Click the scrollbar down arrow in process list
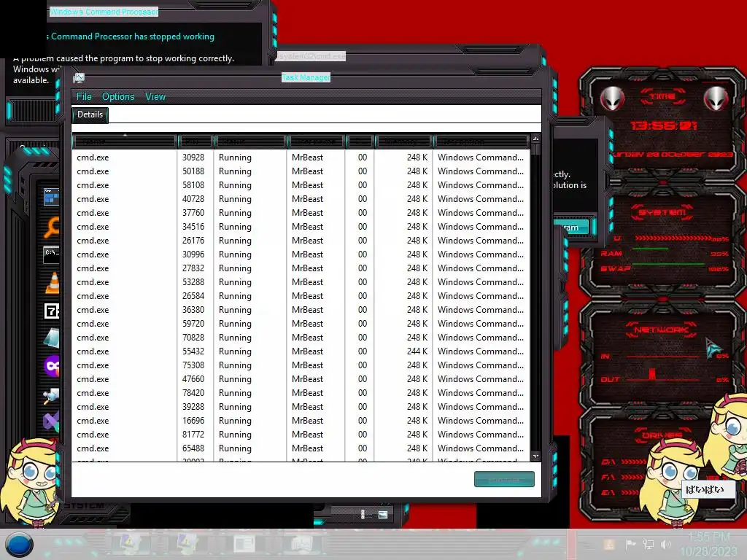 (x=535, y=456)
